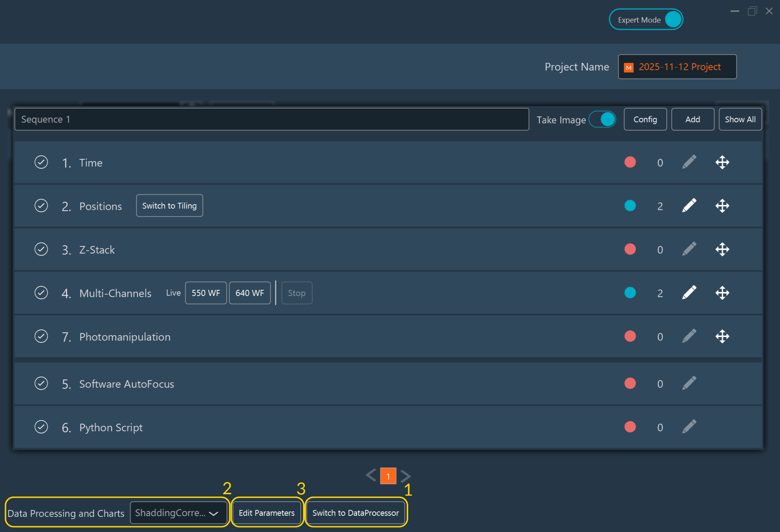Screen dimensions: 780x532
Task: Open the ShaddingCorrection processing dropdown
Action: click(x=178, y=513)
